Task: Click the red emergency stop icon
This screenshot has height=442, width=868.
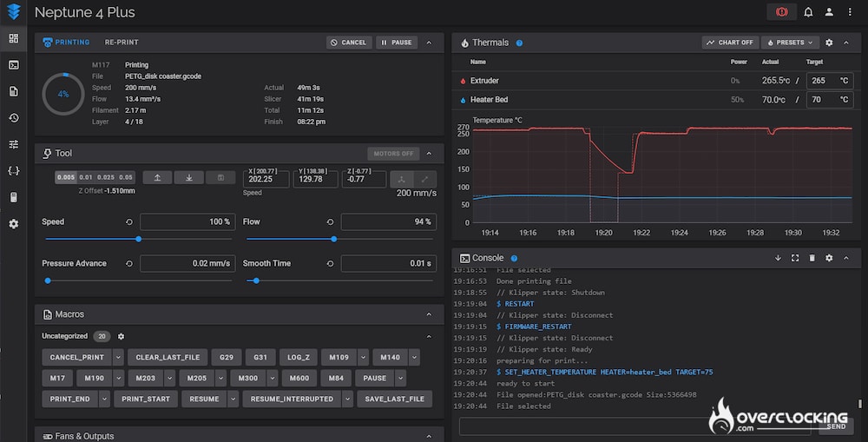Action: tap(781, 12)
